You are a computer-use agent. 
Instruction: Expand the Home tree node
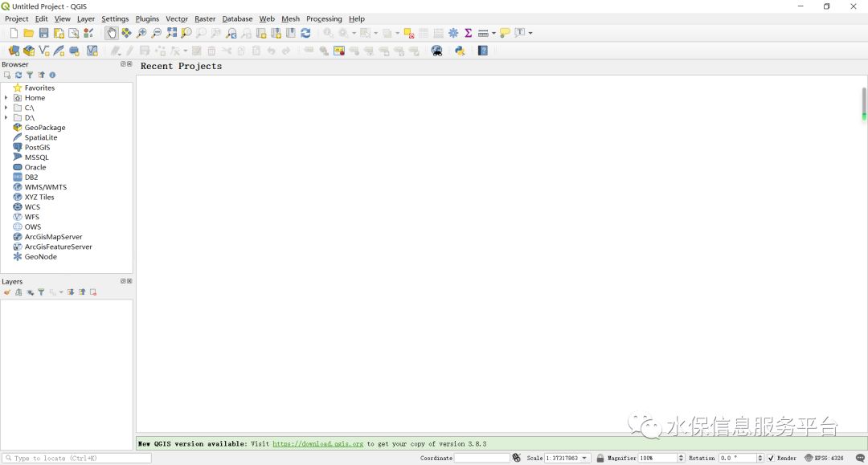point(6,98)
